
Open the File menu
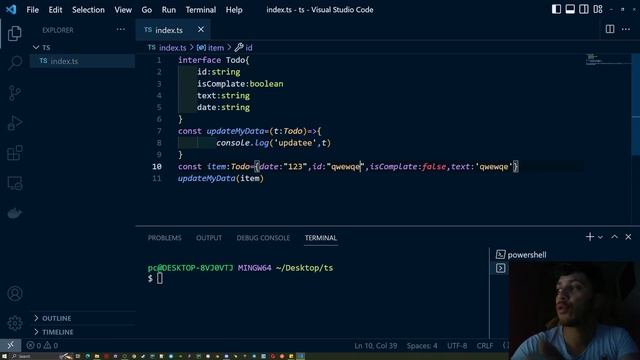pos(32,9)
